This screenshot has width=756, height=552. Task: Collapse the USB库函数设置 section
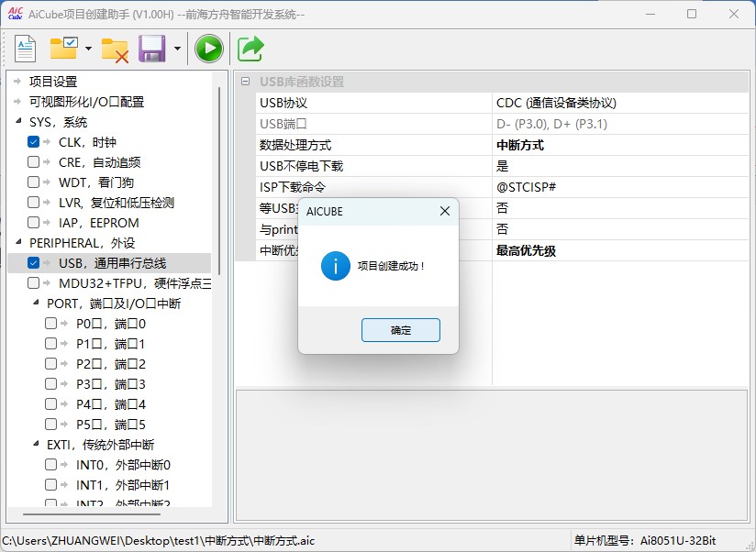point(245,82)
